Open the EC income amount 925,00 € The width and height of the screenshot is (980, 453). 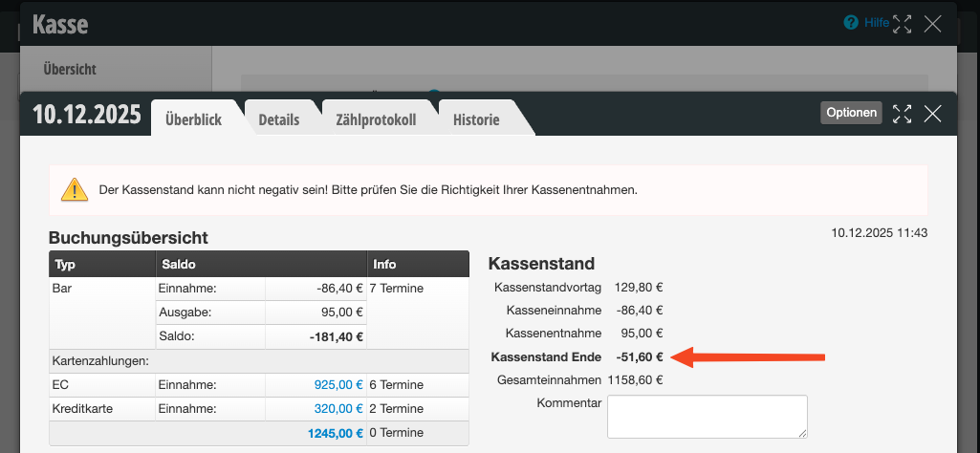click(338, 385)
